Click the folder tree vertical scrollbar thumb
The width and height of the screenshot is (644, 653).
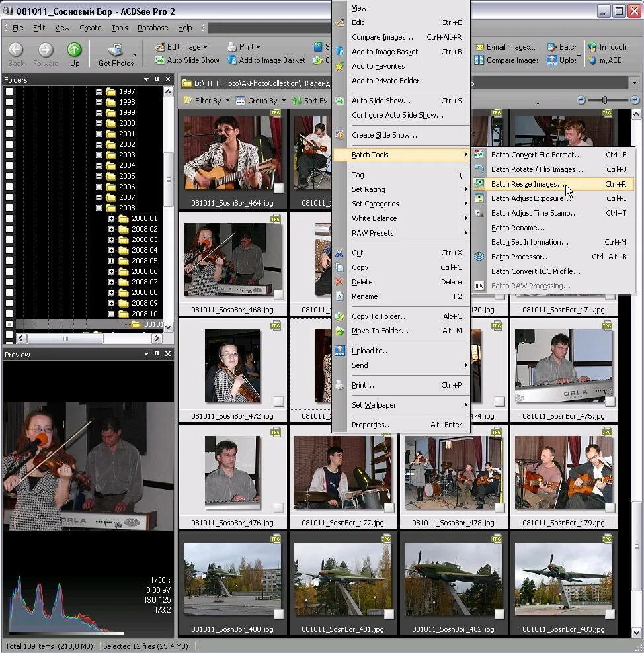click(168, 179)
